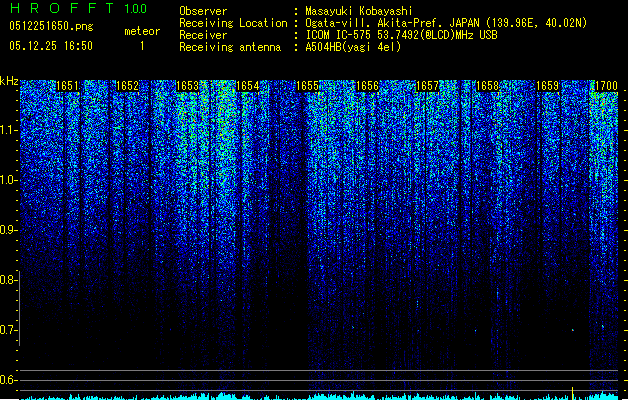Click the 1700 time marker
Screen dimensions: 629x400
[606, 86]
